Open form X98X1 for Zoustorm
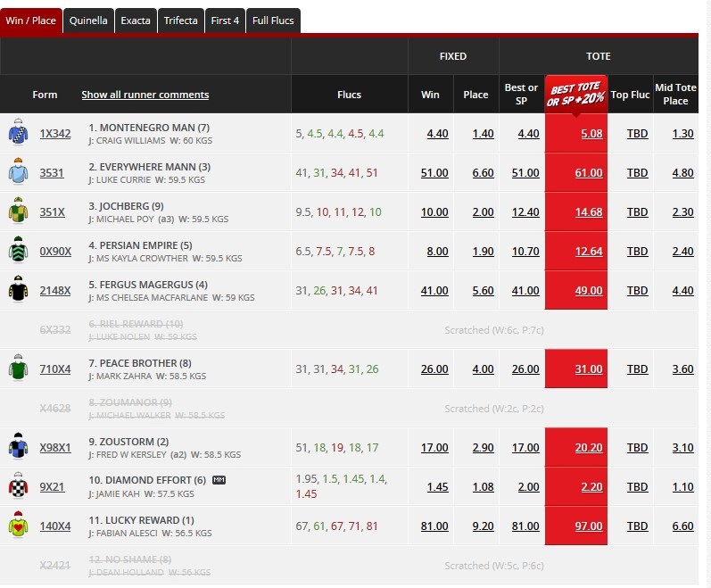 click(55, 447)
